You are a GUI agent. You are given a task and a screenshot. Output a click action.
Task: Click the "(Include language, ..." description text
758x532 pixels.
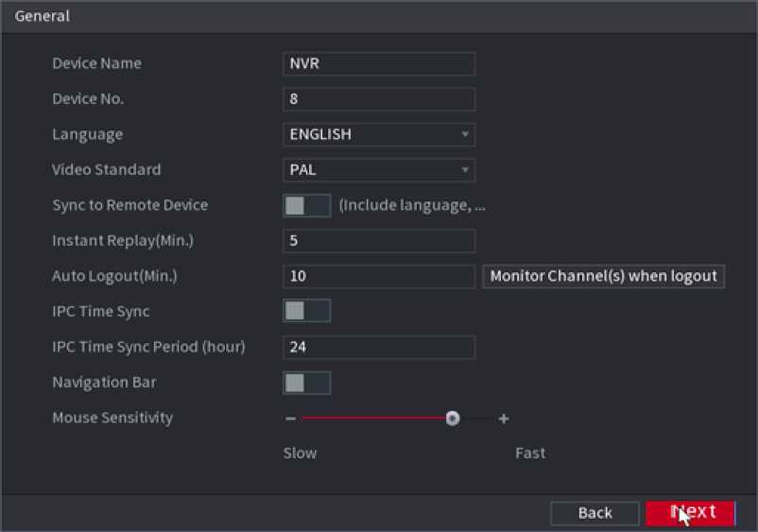[412, 206]
